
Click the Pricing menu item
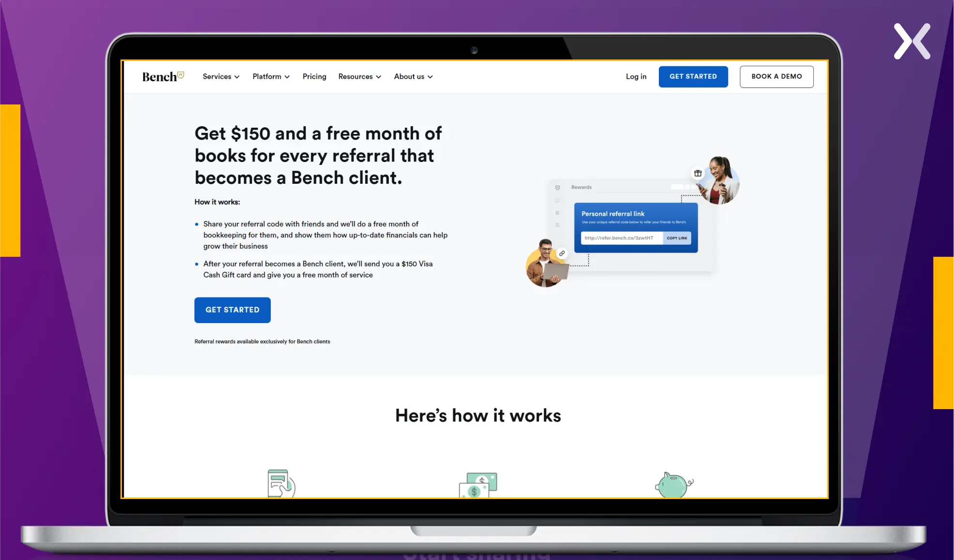314,76
